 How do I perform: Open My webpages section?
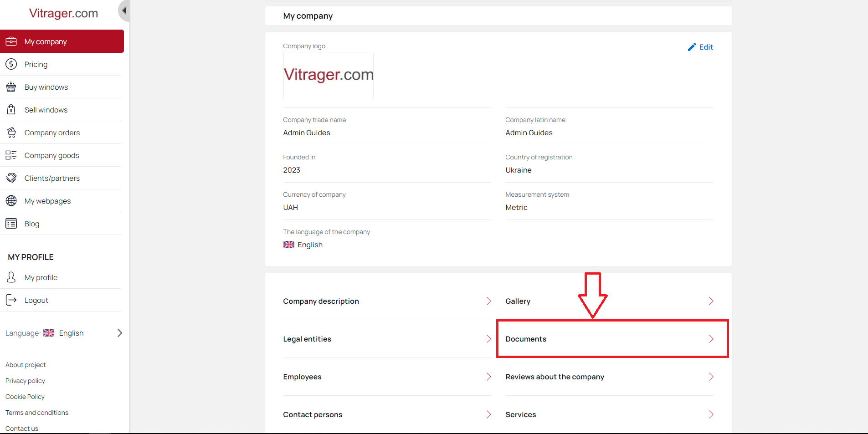(62, 201)
